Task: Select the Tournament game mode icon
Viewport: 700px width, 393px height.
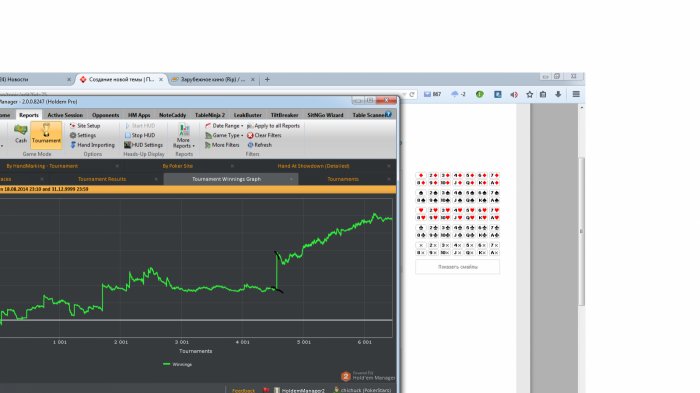Action: click(x=46, y=134)
